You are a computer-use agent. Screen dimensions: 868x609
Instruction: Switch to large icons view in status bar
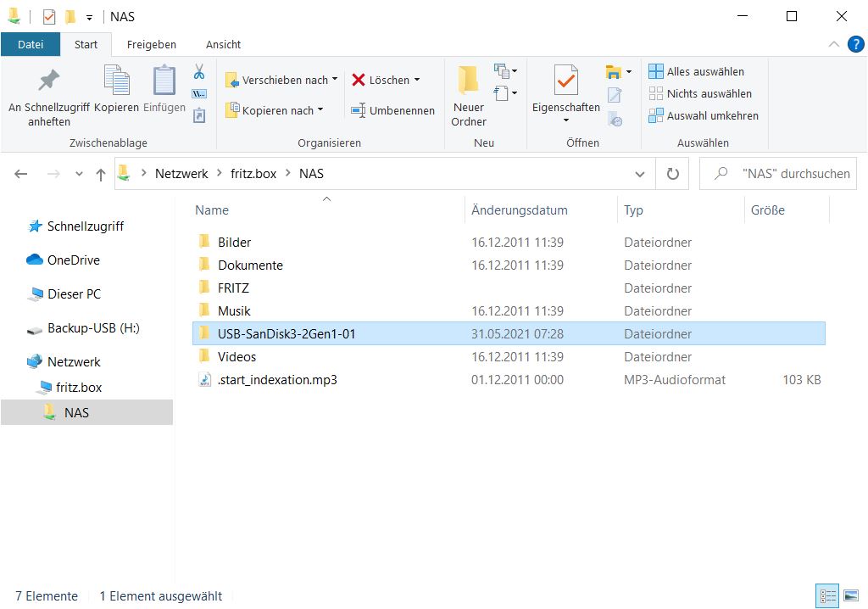coord(850,596)
